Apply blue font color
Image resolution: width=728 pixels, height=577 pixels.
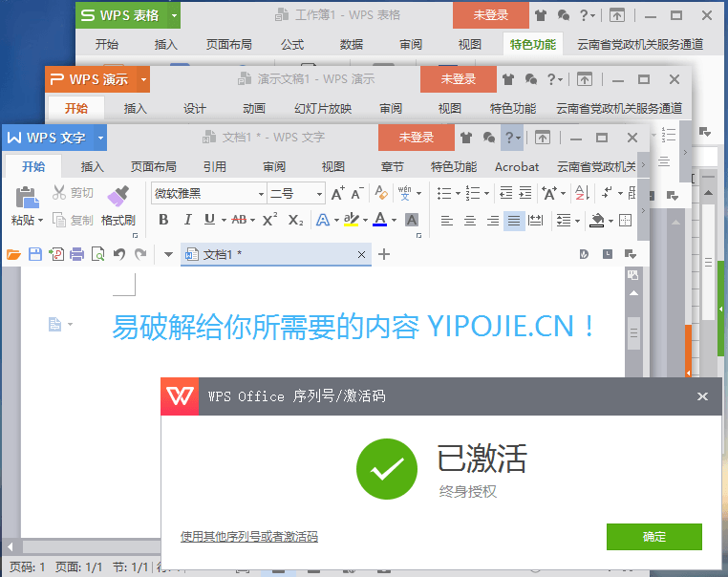tap(380, 220)
